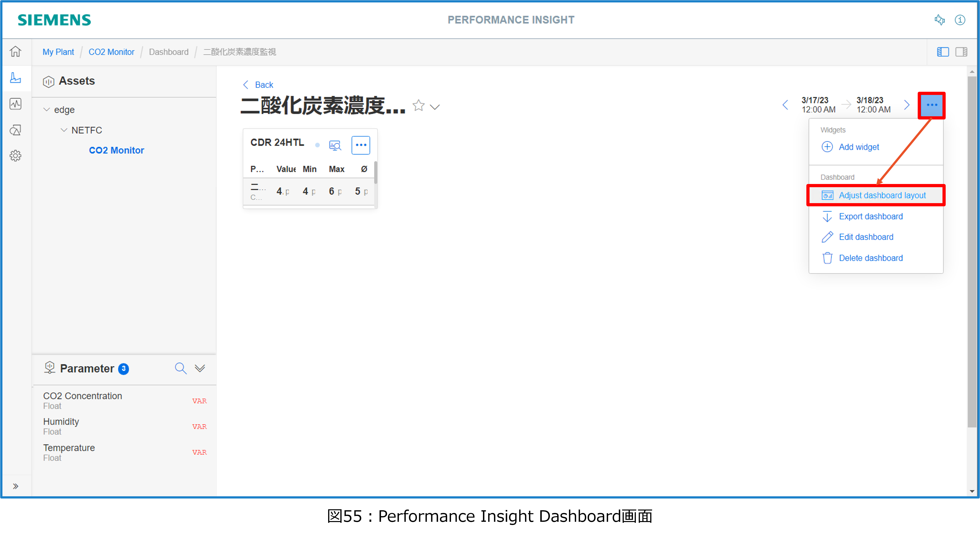Toggle the left panel layout view

point(943,52)
